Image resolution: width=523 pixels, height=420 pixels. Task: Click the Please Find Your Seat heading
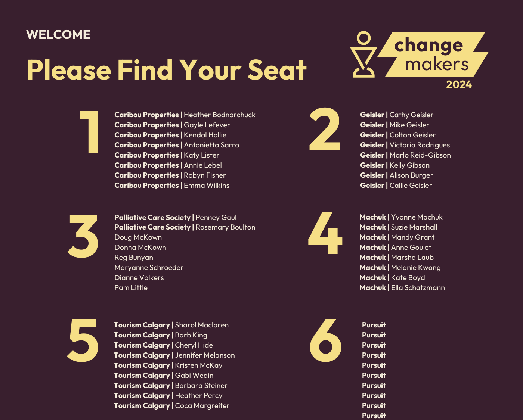tap(167, 70)
